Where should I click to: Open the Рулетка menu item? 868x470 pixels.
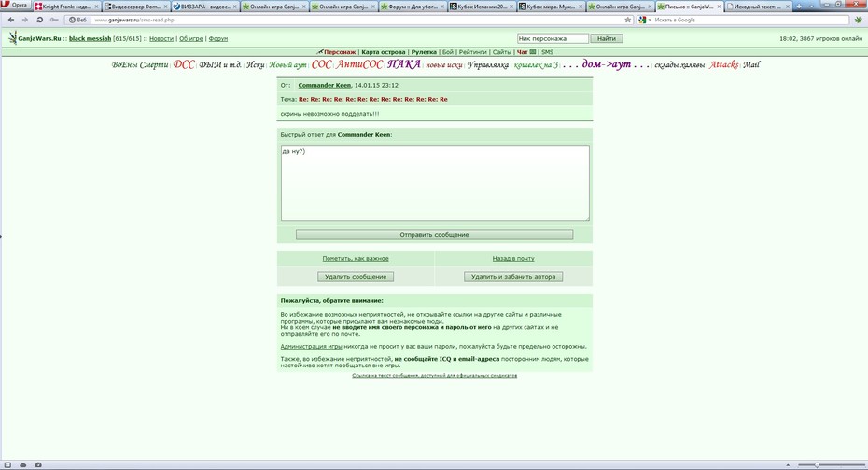pos(424,52)
